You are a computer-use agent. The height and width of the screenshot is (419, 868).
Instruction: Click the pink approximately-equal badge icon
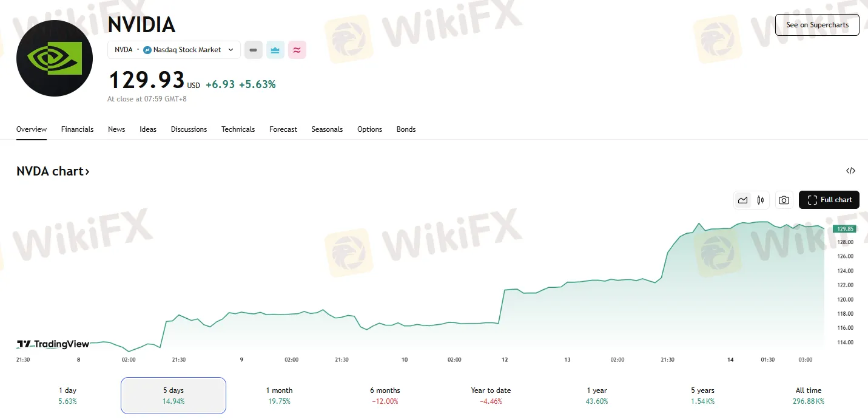click(297, 50)
